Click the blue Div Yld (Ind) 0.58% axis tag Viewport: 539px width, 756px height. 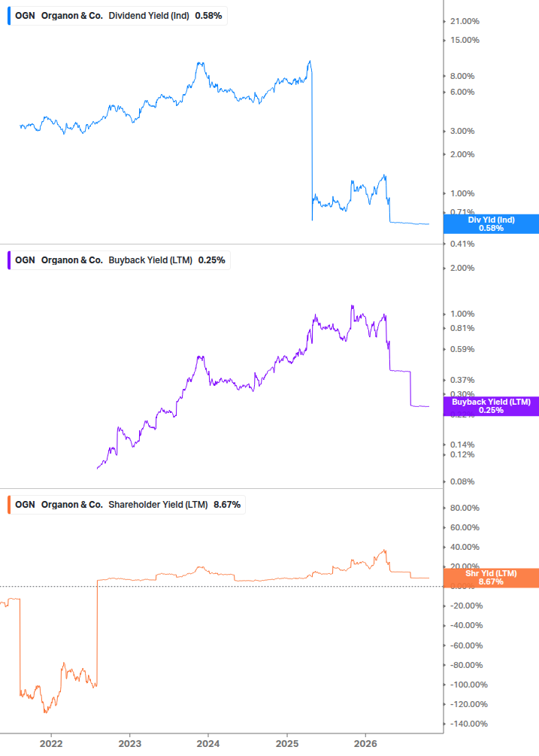point(491,224)
